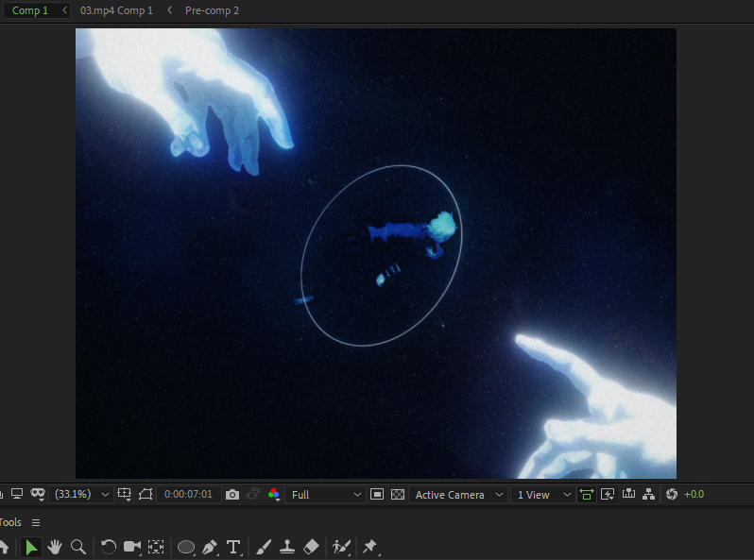Open the composition Timeline button

click(628, 494)
